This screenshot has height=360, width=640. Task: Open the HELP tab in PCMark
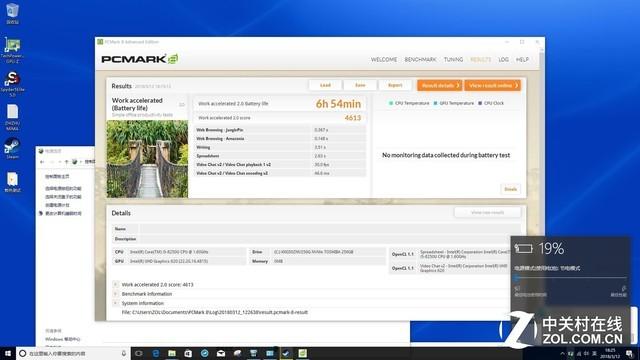pos(522,60)
